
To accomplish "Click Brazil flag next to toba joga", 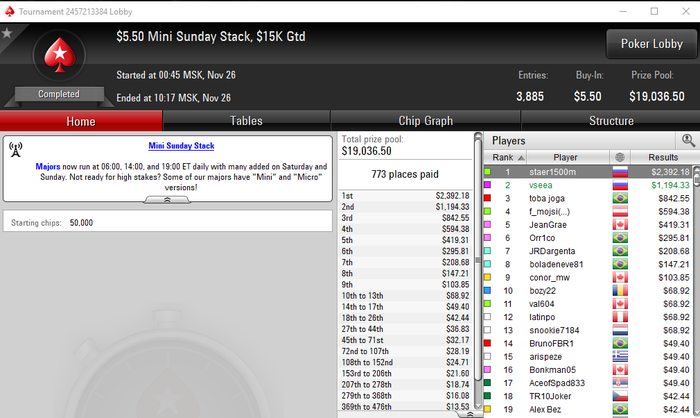I will 620,198.
